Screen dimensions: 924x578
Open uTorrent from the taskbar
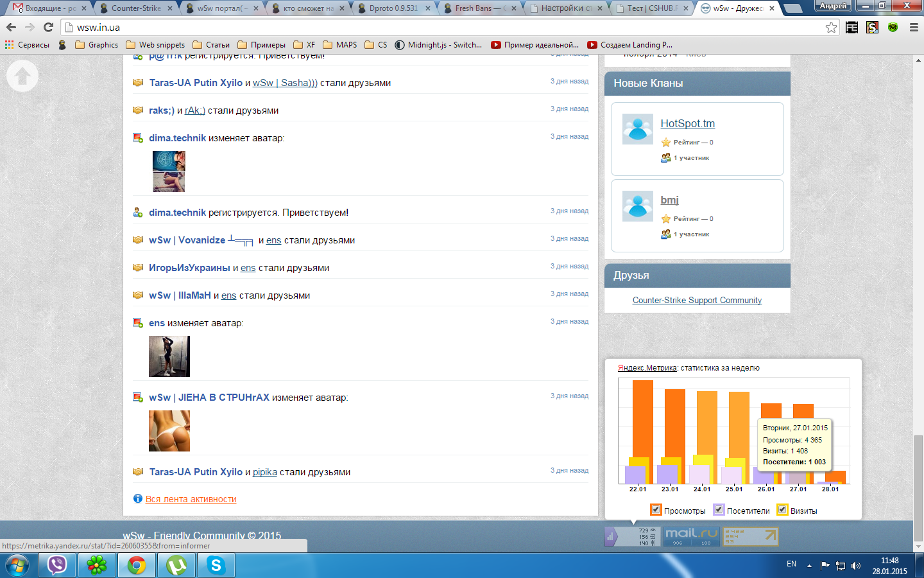(176, 566)
